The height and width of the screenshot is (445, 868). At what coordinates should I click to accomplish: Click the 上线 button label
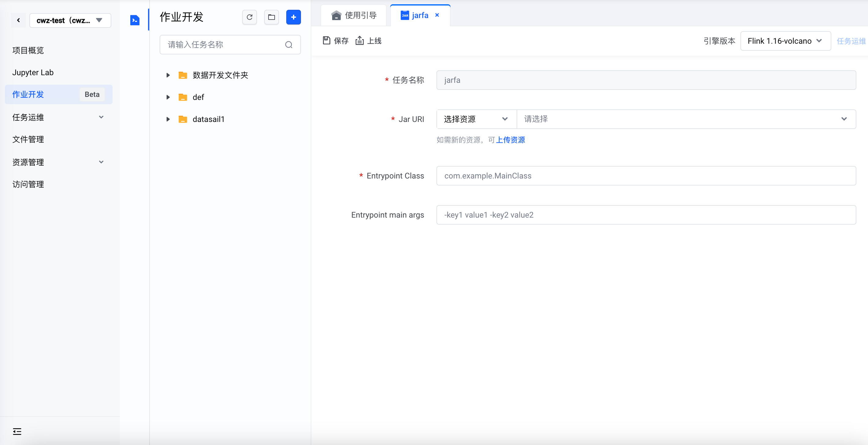(374, 41)
